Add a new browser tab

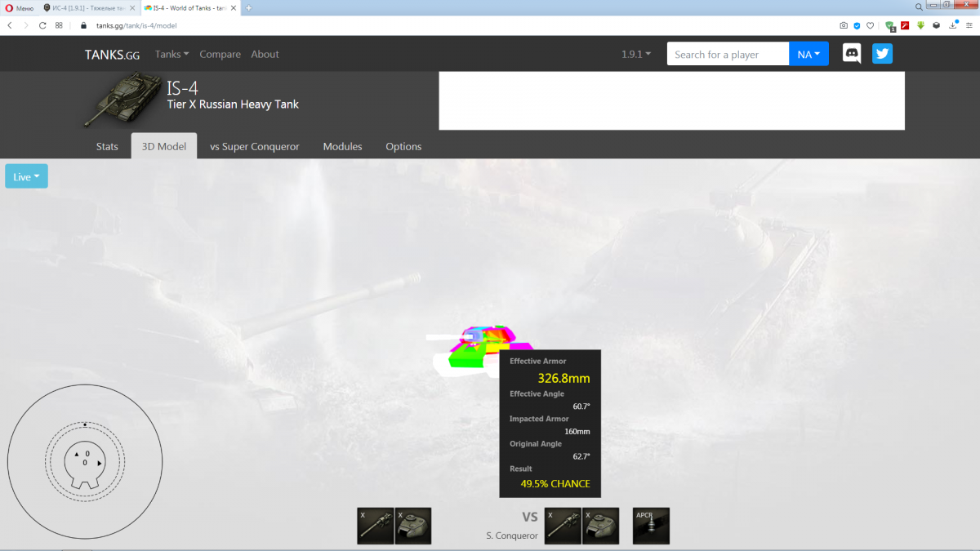click(x=248, y=7)
